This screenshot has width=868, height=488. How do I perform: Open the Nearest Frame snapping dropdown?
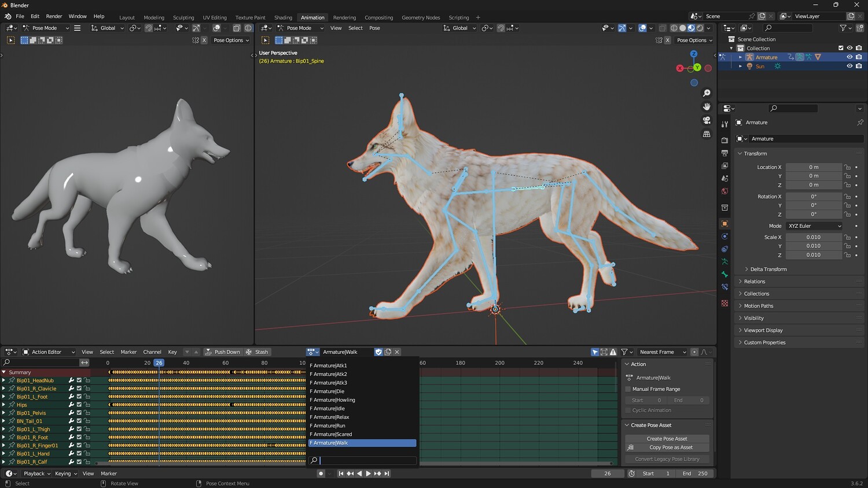tap(662, 352)
